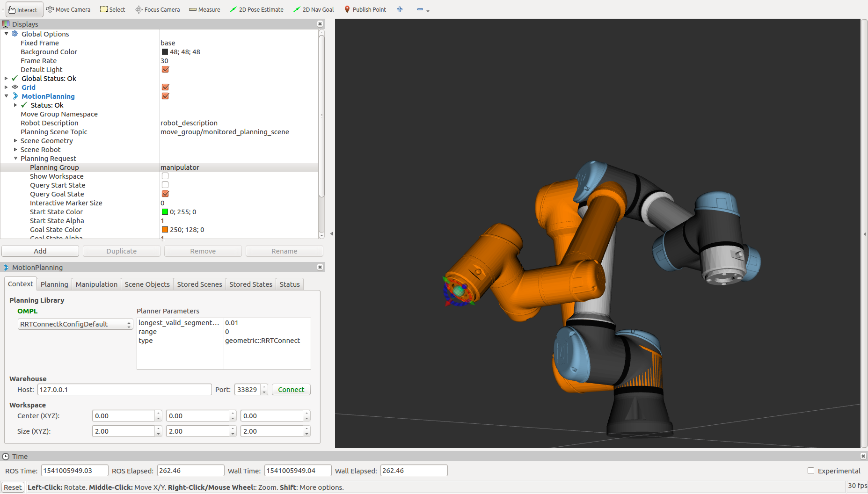Enable the Show Workspace checkbox
The height and width of the screenshot is (494, 868).
click(165, 176)
